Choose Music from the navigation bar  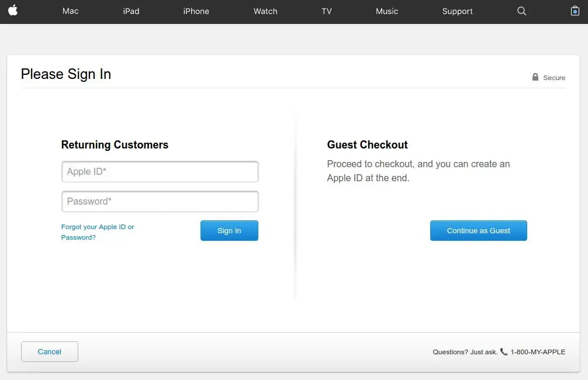(387, 11)
